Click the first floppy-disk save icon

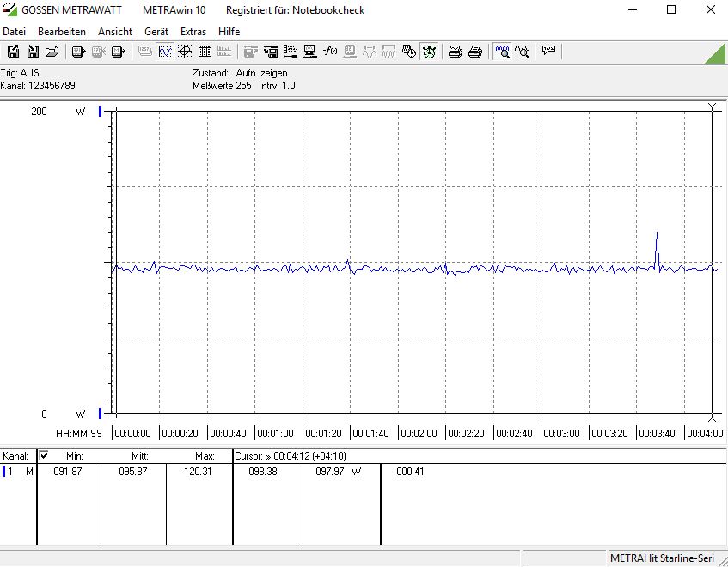[x=13, y=52]
